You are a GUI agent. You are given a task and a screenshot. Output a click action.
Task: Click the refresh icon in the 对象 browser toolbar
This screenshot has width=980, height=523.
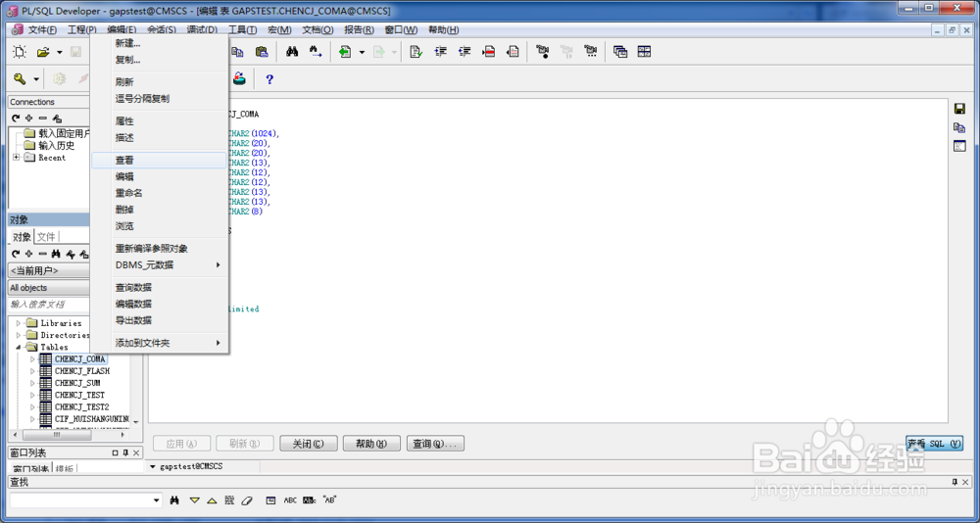[x=17, y=254]
